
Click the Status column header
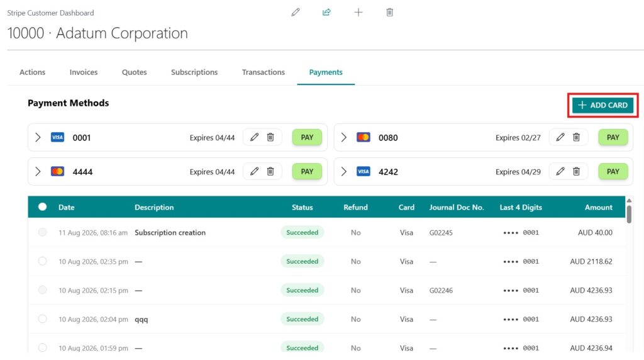point(303,207)
